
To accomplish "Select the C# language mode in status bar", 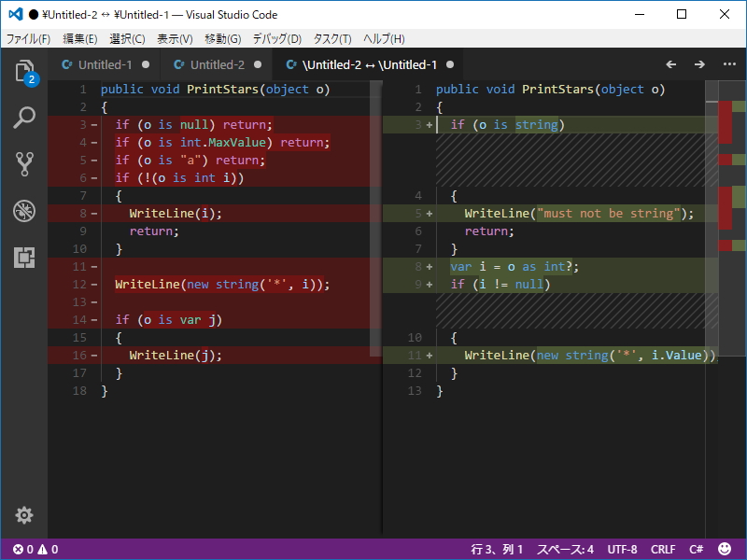I will [696, 549].
